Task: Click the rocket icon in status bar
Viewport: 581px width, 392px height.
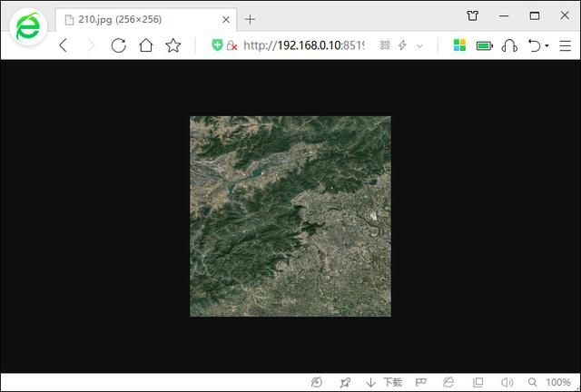Action: tap(345, 382)
